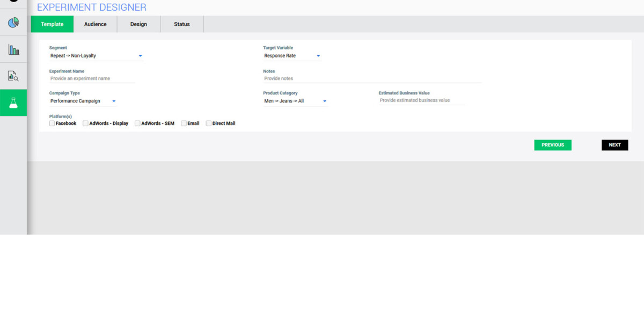Open the Target Variable dropdown
The image size is (644, 322).
click(292, 56)
